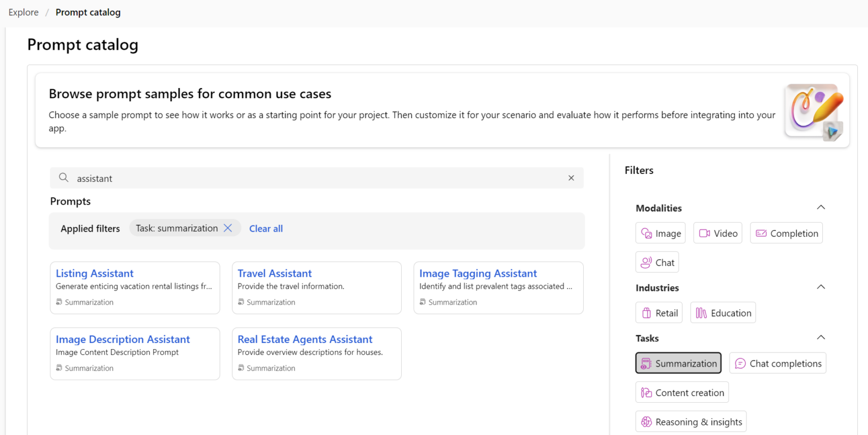Click the search box containing assistant

tap(316, 178)
